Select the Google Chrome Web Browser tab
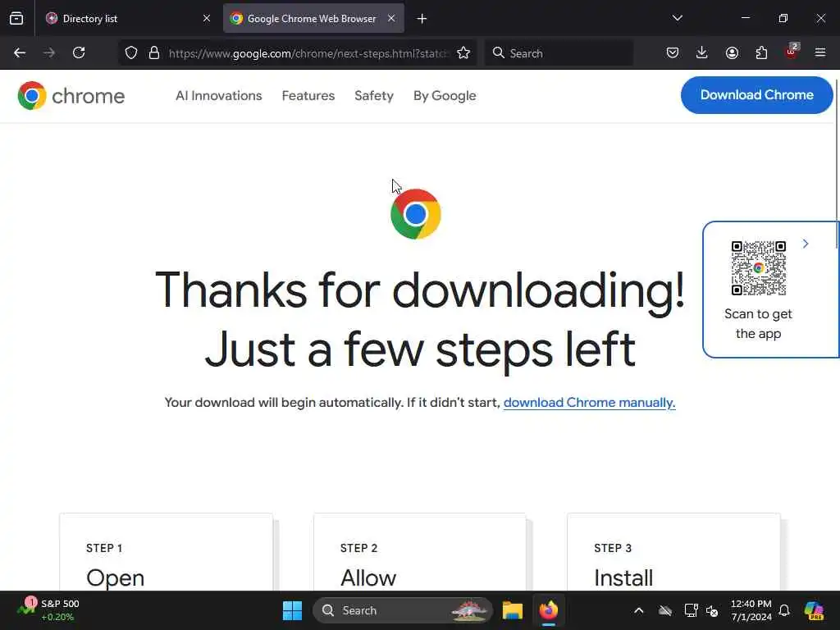Image resolution: width=840 pixels, height=630 pixels. pos(313,18)
